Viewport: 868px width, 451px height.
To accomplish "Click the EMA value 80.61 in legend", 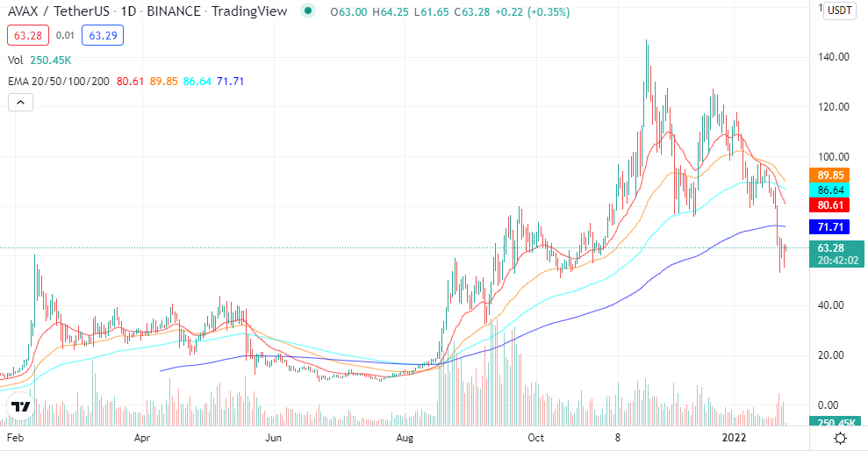I will (x=130, y=82).
